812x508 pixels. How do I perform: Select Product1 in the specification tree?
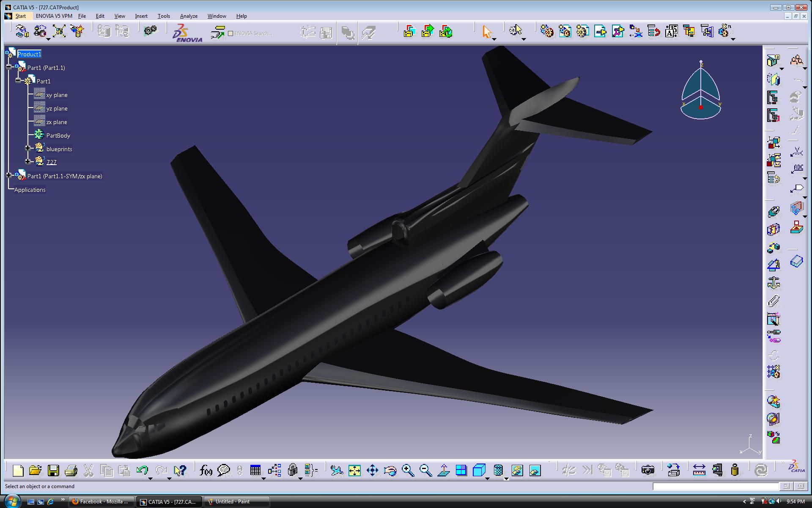pos(29,54)
